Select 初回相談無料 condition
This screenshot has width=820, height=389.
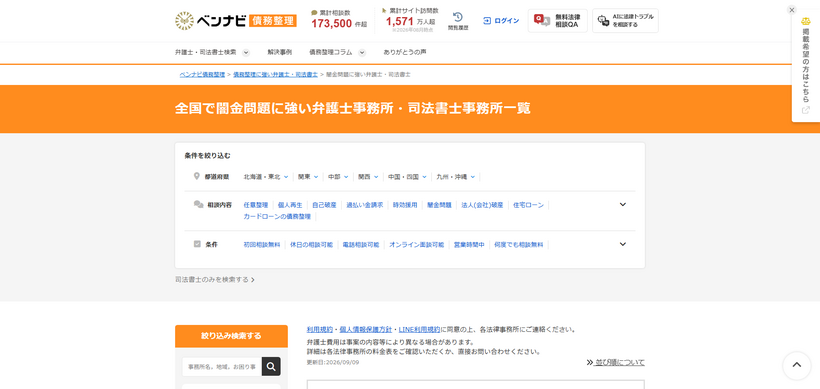coord(262,245)
